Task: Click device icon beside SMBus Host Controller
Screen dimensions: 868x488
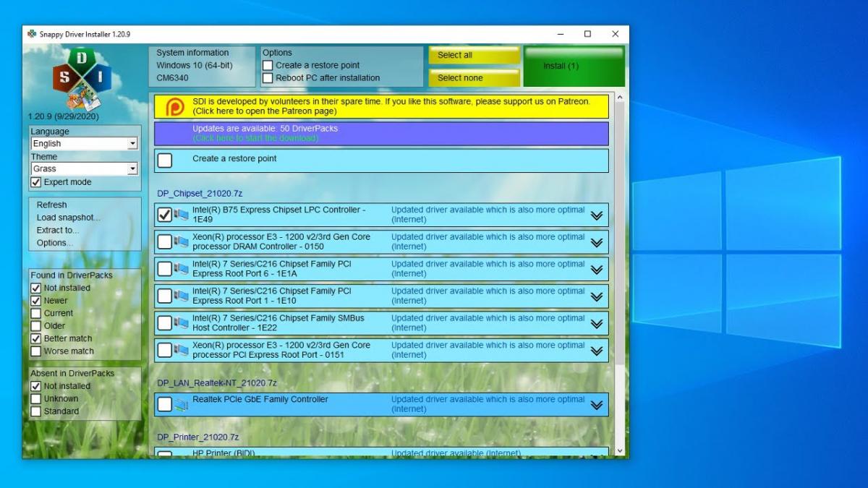Action: coord(181,323)
